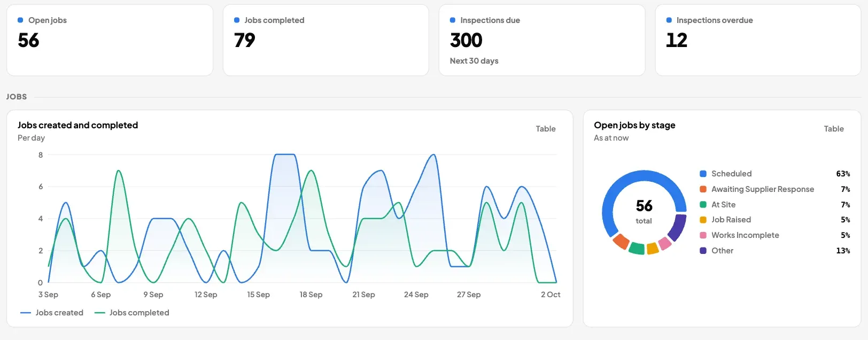This screenshot has height=340, width=868.
Task: Click the Awaiting Supplier Response orange swatch
Action: click(x=703, y=189)
